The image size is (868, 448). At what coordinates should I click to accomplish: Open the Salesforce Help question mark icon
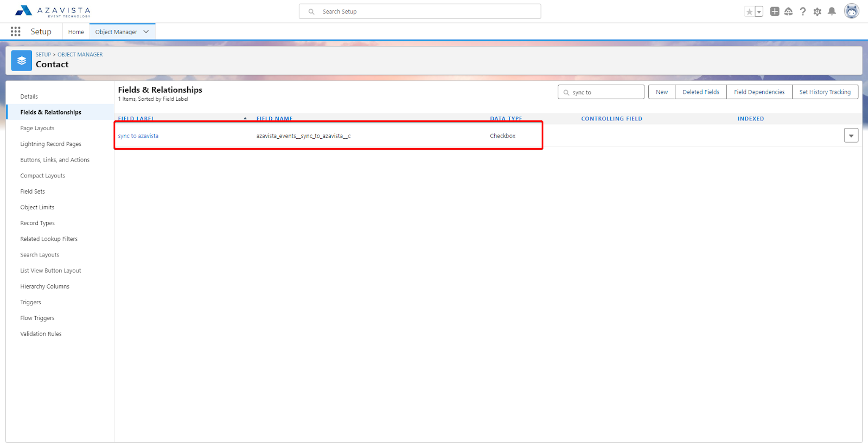(x=803, y=11)
